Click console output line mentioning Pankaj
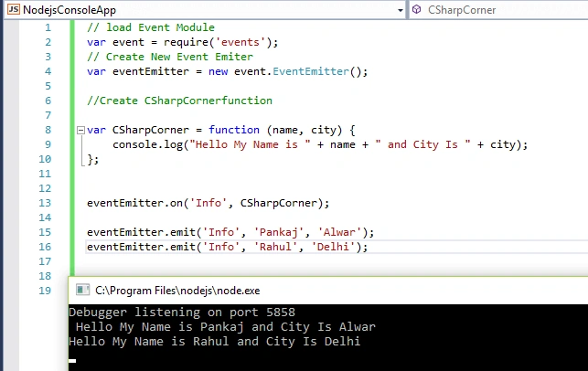588x371 pixels. click(225, 327)
